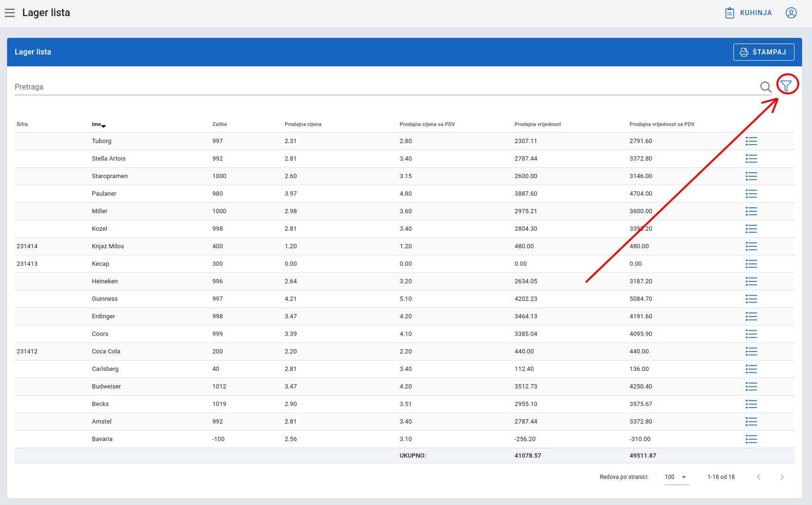The height and width of the screenshot is (505, 812).
Task: Open the hamburger navigation menu
Action: click(x=10, y=13)
